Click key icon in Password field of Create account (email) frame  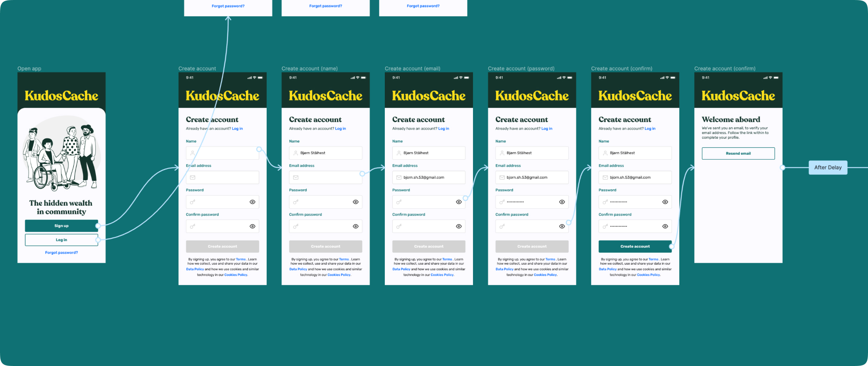point(399,202)
